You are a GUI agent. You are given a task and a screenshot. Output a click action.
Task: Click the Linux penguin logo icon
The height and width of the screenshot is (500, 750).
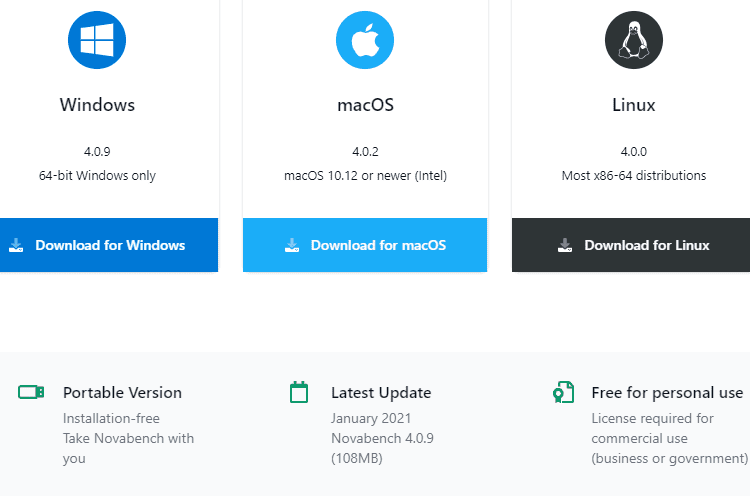click(x=634, y=40)
